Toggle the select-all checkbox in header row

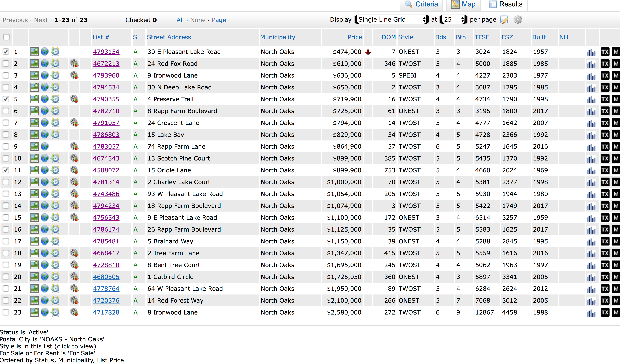click(6, 37)
